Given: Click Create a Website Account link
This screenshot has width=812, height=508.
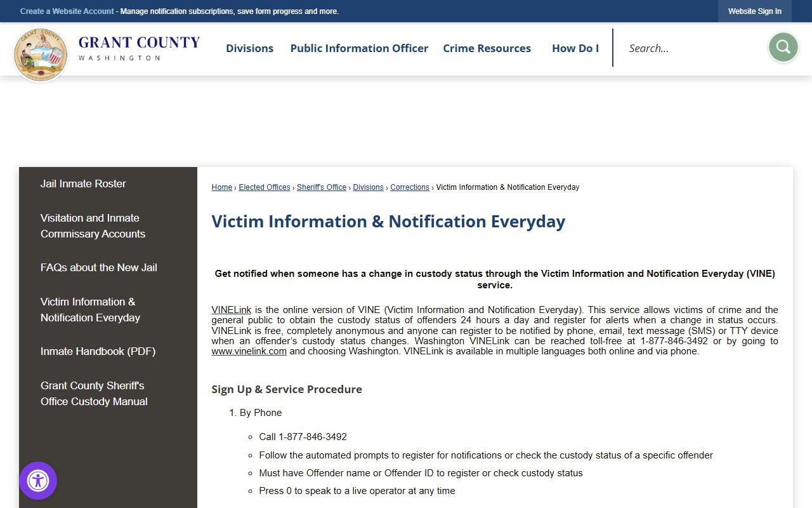Looking at the screenshot, I should pyautogui.click(x=67, y=11).
